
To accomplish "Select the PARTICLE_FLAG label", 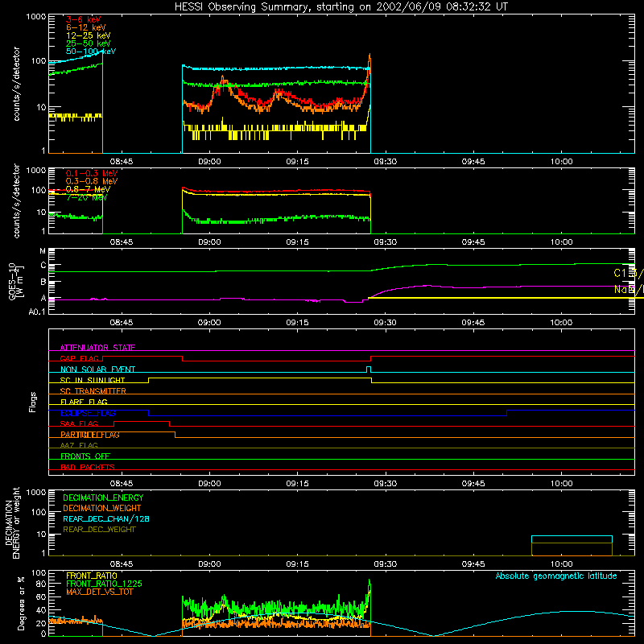I will (90, 435).
